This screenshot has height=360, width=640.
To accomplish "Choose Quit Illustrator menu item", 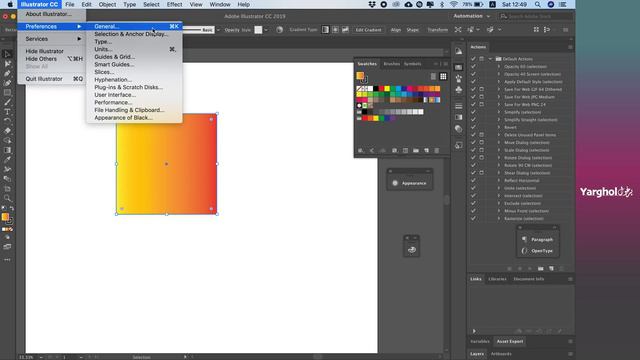I will (52, 79).
